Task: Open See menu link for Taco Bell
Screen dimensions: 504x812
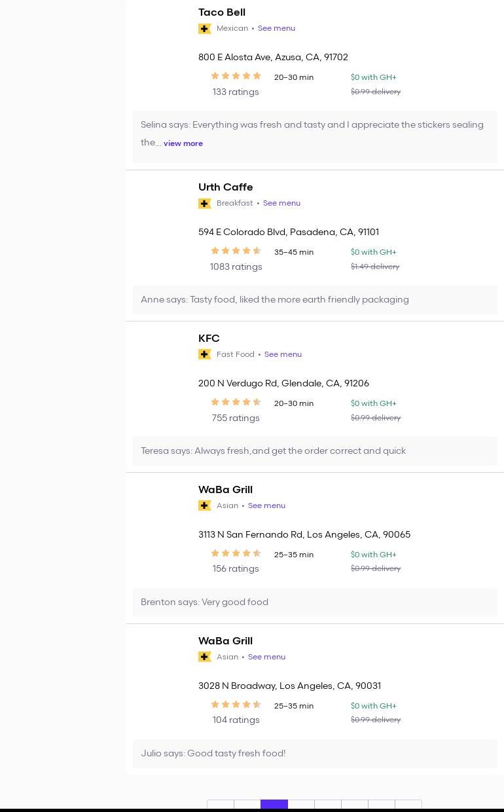Action: click(x=276, y=29)
